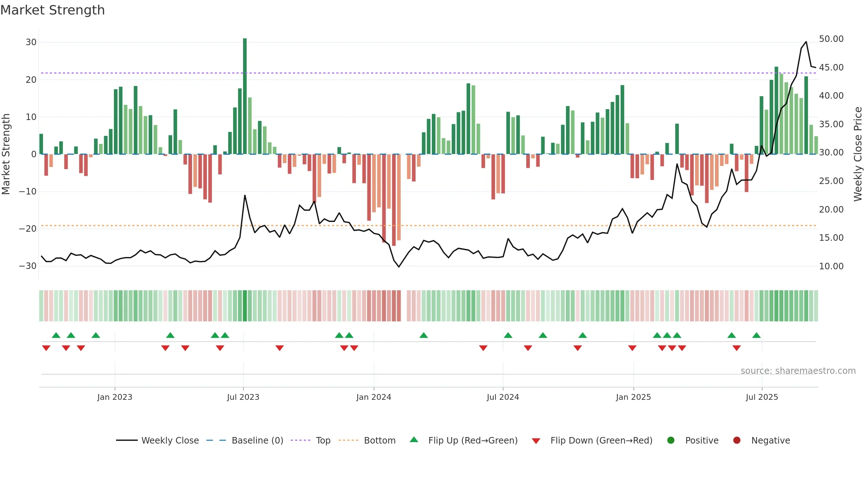This screenshot has width=868, height=488.
Task: Click the flip-down triangle just before Jan 2025
Action: pos(632,348)
